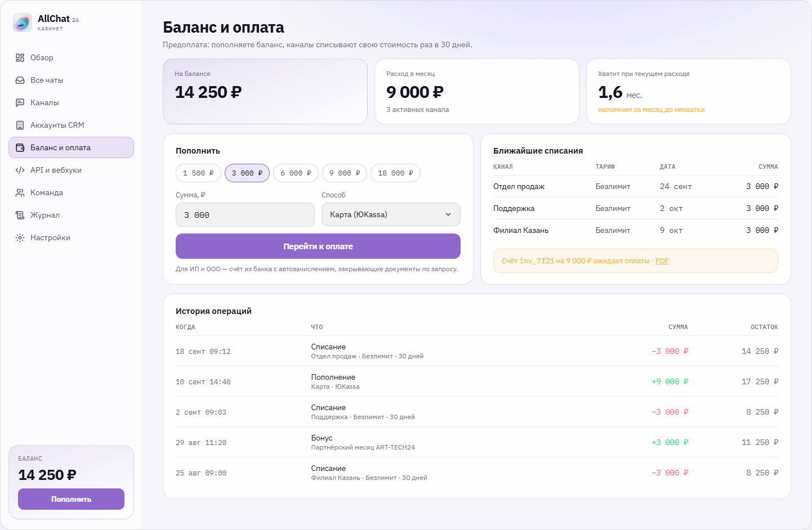Open the PDF link for invoice inv_7f21
Viewport: 812px width, 530px height.
coord(662,261)
